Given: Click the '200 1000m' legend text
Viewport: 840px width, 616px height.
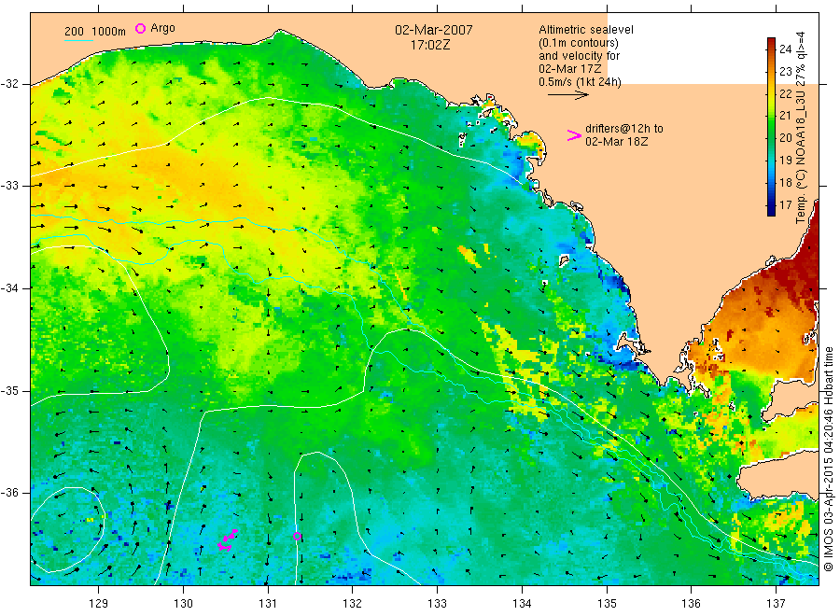Looking at the screenshot, I should pos(95,32).
